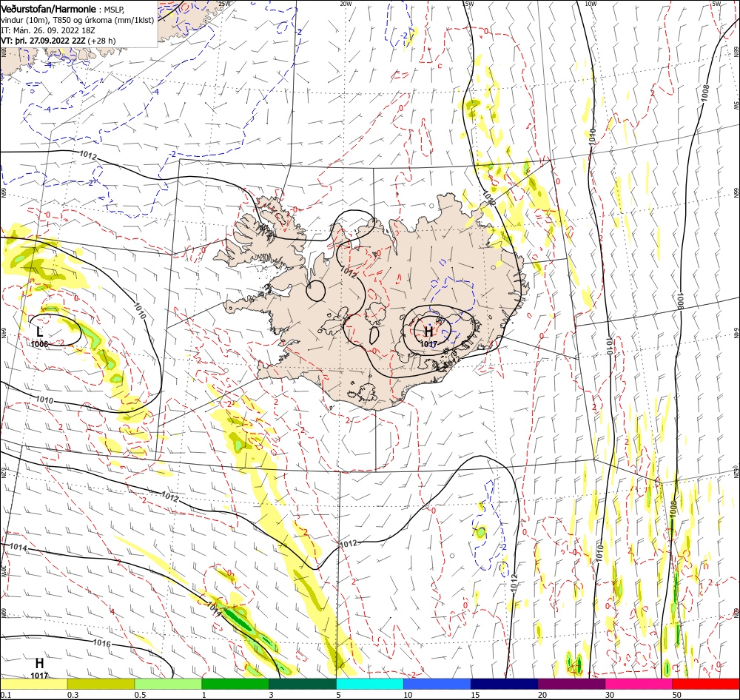Click the olive 0.3 mm legend swatch
This screenshot has height=700, width=740.
click(x=101, y=684)
